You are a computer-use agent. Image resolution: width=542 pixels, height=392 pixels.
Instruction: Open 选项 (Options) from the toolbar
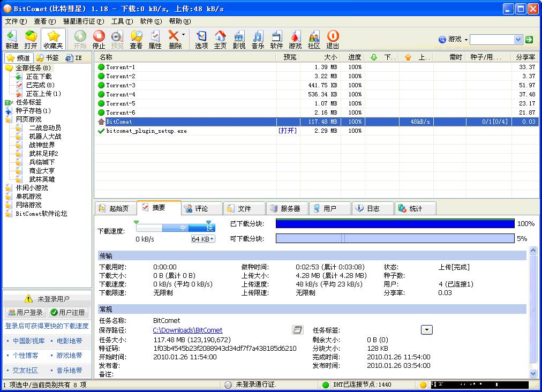(x=201, y=40)
